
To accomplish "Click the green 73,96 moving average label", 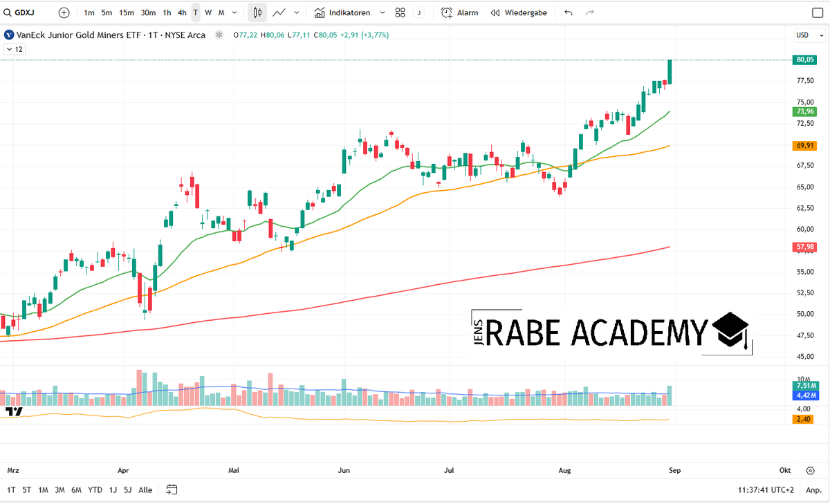I will pyautogui.click(x=804, y=111).
